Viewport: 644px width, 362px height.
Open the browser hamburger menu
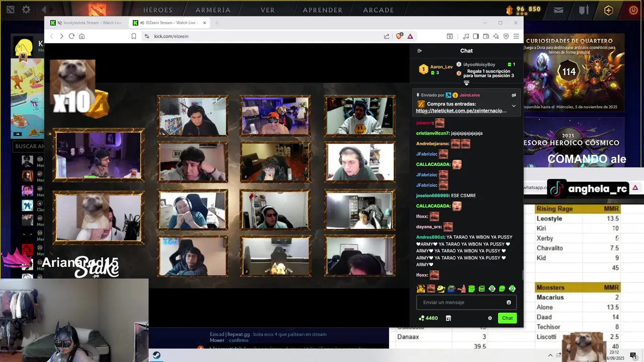pos(516,36)
